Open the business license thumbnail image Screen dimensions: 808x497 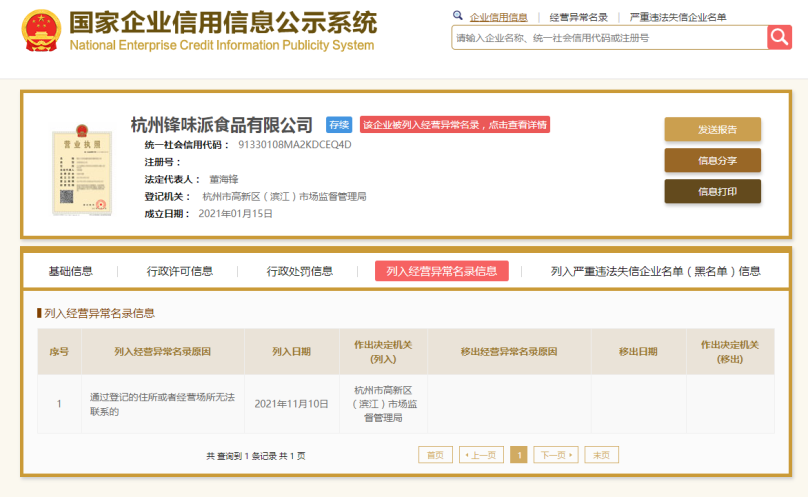[x=82, y=170]
